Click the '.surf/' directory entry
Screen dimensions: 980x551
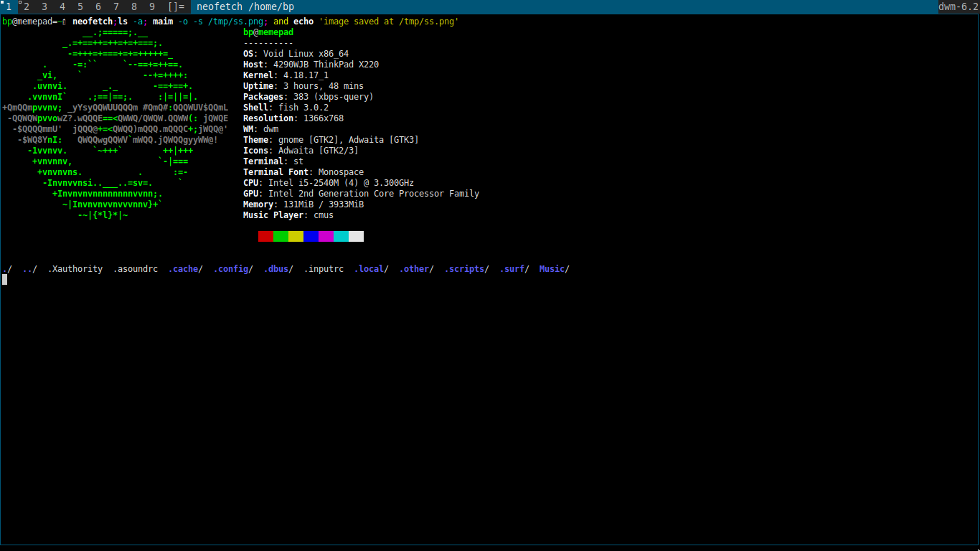(x=514, y=269)
